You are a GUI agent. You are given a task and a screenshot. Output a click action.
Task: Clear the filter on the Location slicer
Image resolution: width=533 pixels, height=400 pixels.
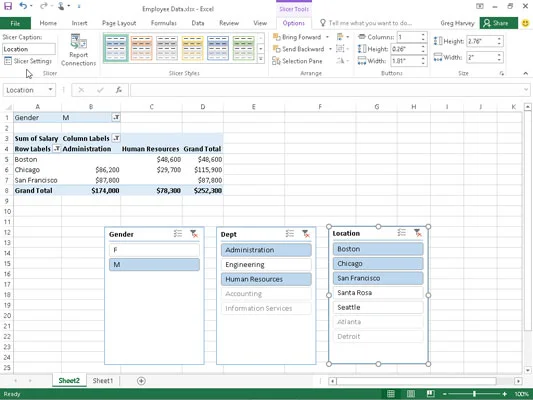click(417, 233)
